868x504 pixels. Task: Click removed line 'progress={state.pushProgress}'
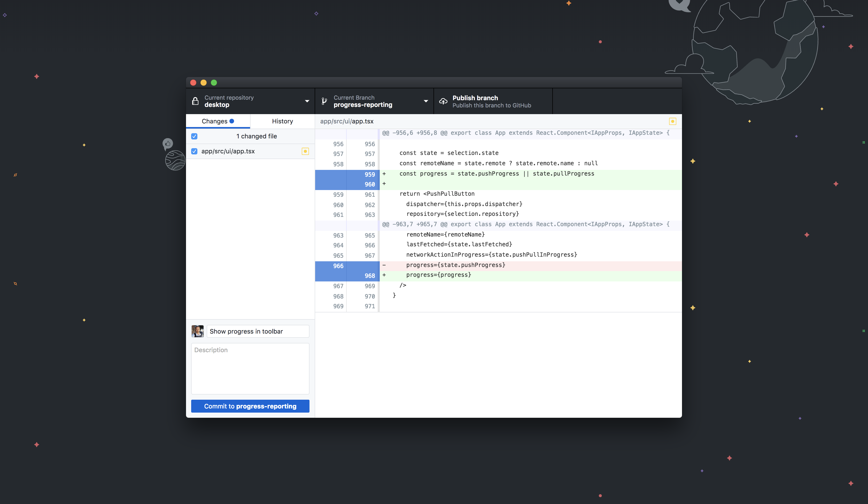(456, 265)
